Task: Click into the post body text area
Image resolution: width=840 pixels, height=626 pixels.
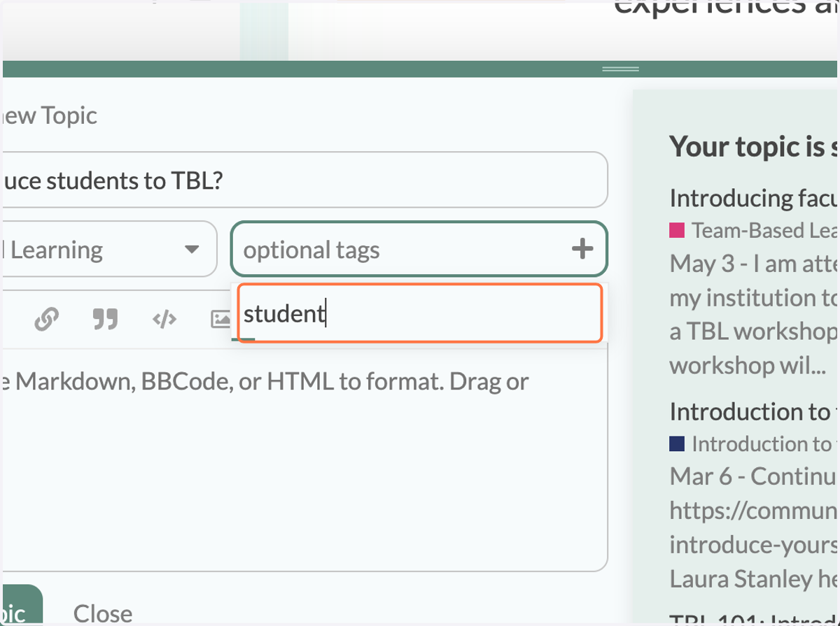Action: (x=304, y=460)
